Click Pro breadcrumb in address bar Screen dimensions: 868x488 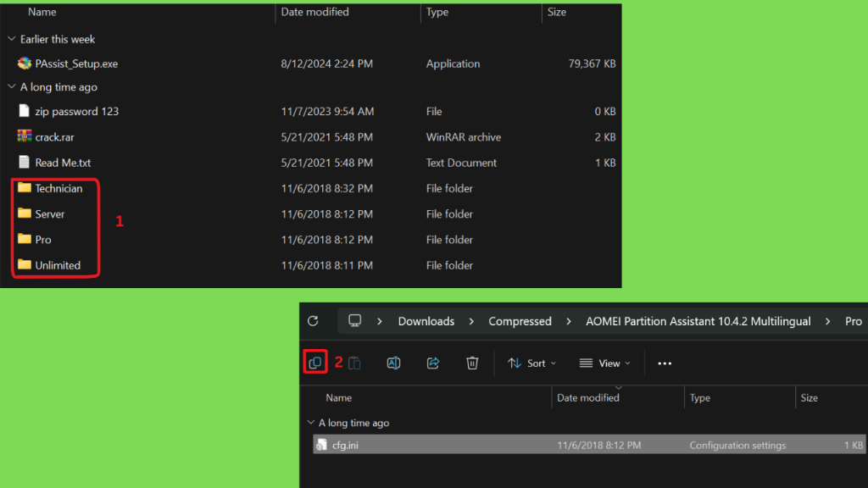click(854, 321)
